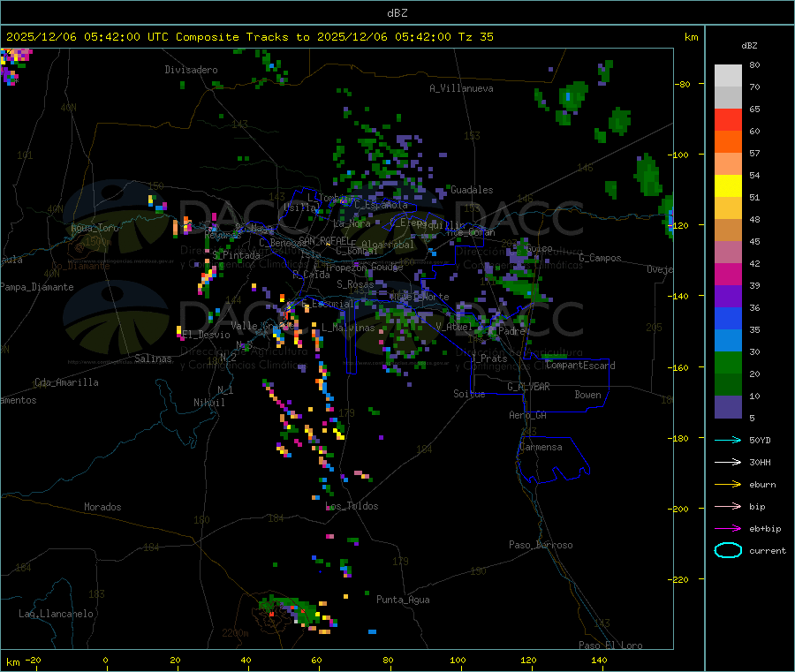Click the L_Malvinas label
The image size is (795, 672).
click(x=348, y=328)
